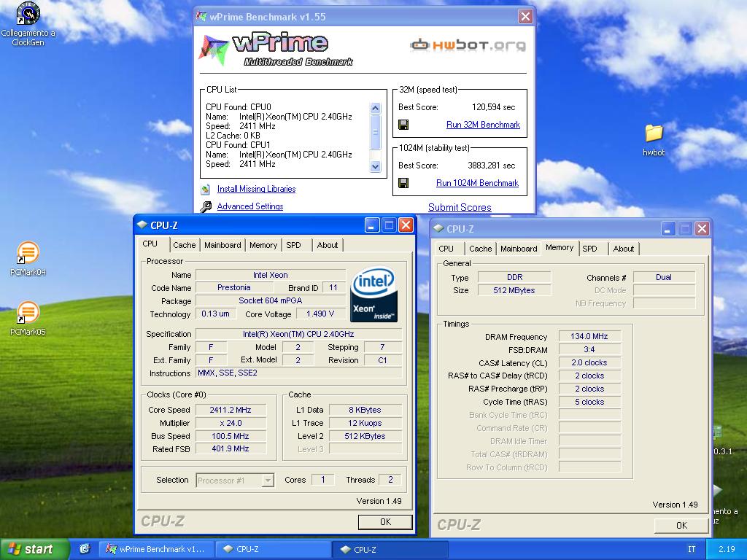The width and height of the screenshot is (747, 560).
Task: Click the save icon for the 32M score
Action: coord(403,125)
